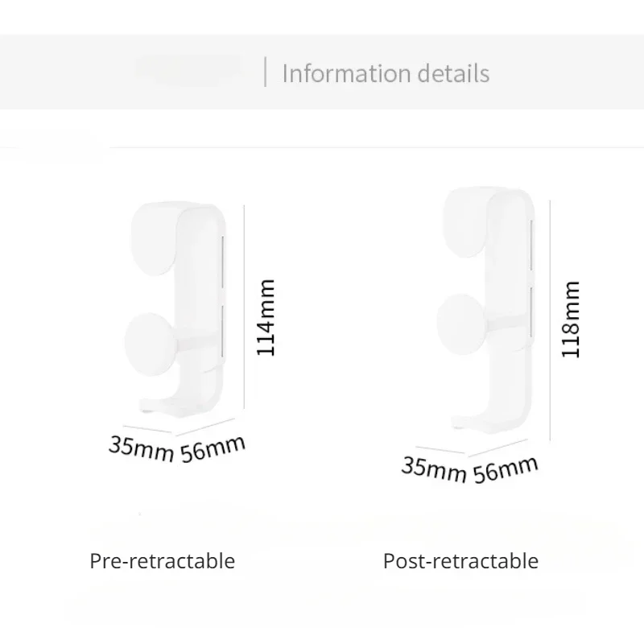This screenshot has width=644, height=644.
Task: Click the "Post-retractable" caption
Action: [460, 560]
